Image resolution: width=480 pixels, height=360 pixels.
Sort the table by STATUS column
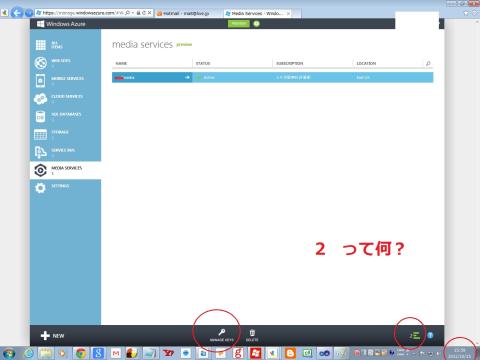[x=203, y=63]
